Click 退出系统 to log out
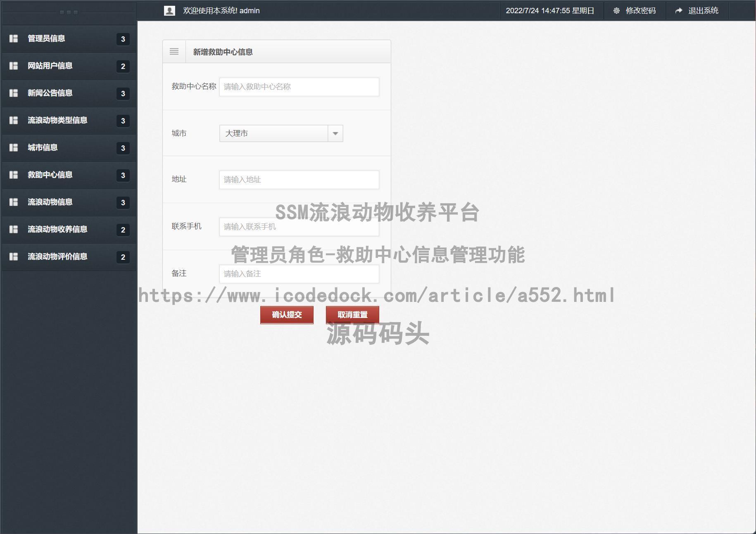The width and height of the screenshot is (756, 534). [x=704, y=11]
